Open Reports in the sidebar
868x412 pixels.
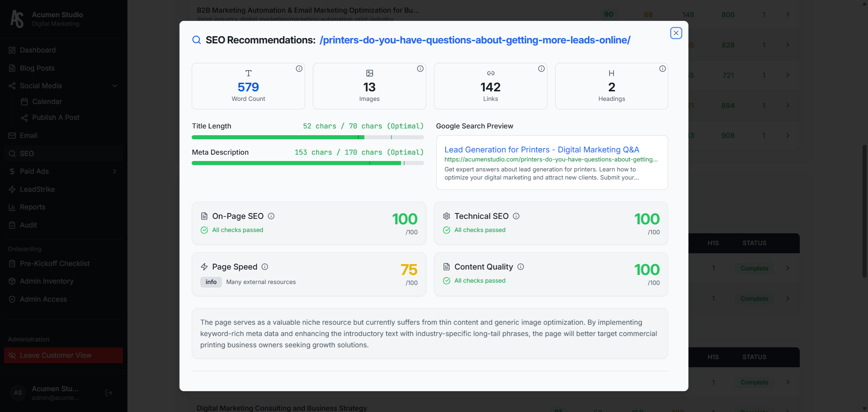63,207
